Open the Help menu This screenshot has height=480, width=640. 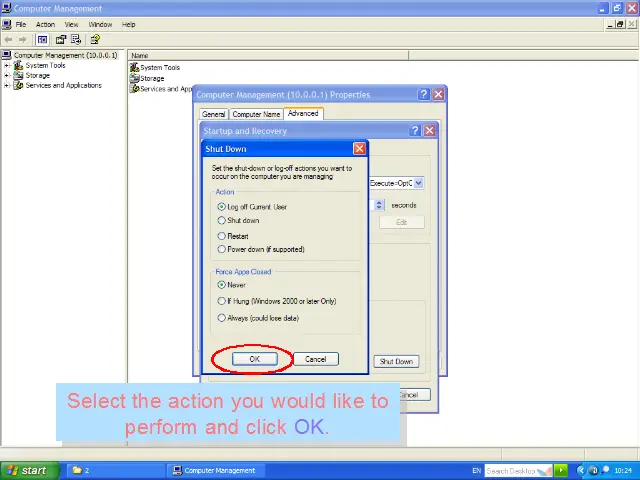pos(129,24)
